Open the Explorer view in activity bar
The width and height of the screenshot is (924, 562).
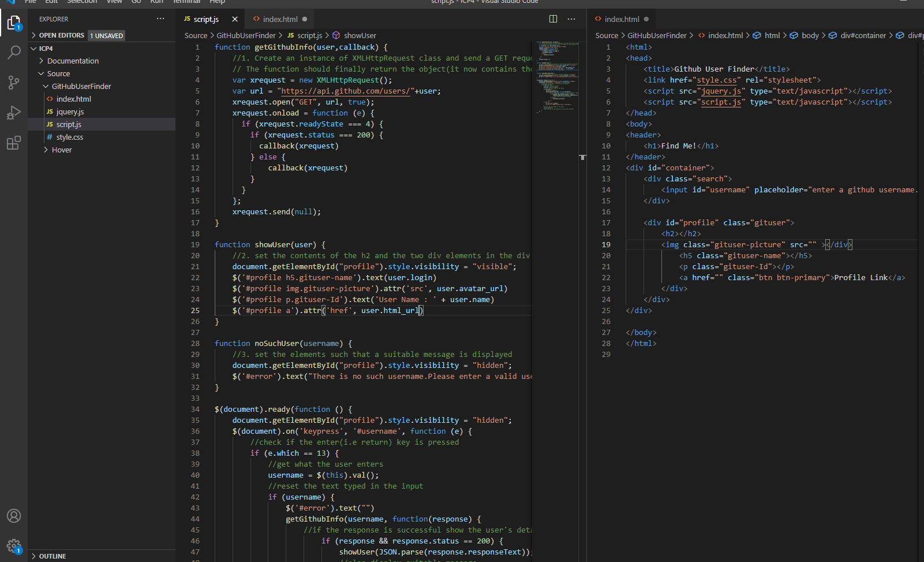coord(14,23)
